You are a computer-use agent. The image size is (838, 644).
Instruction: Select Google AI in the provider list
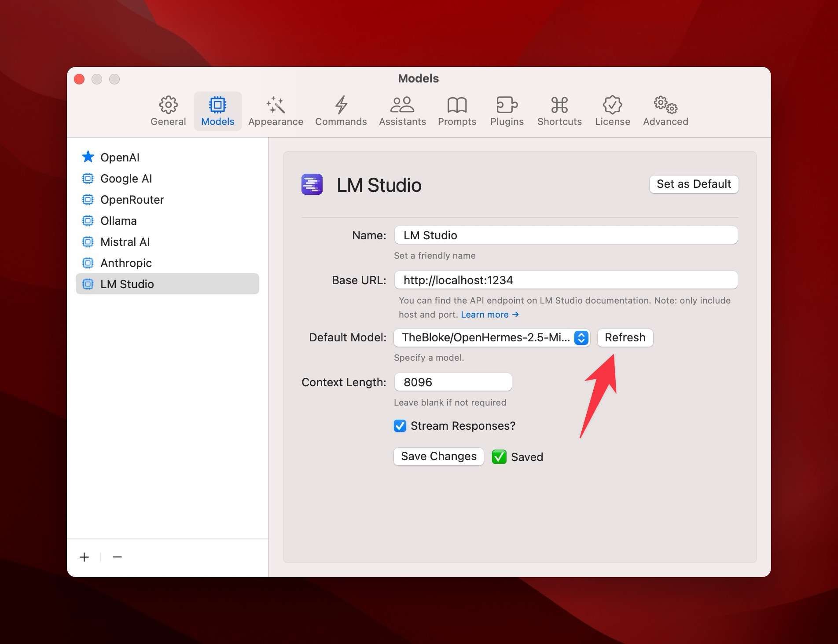point(167,178)
